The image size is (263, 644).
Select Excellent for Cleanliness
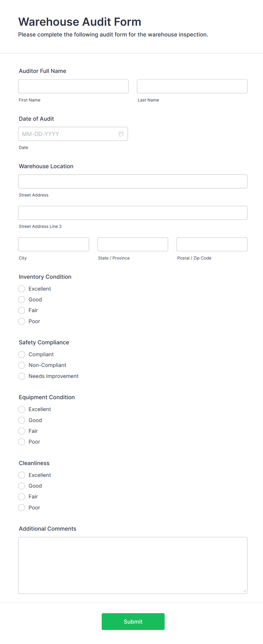pos(22,475)
